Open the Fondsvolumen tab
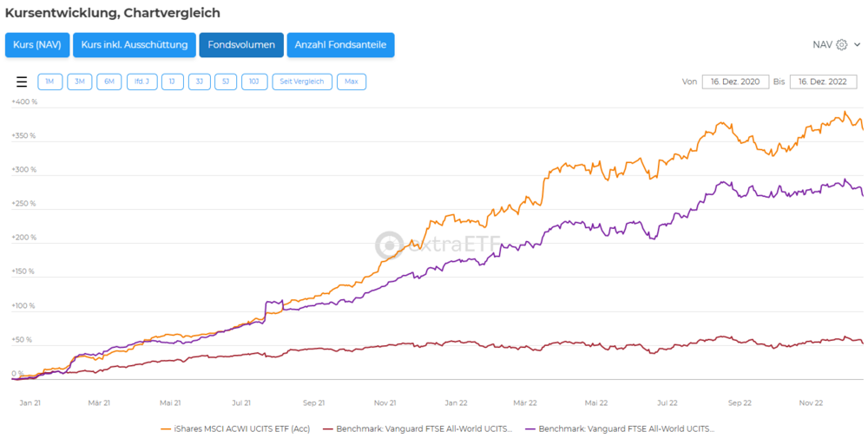 click(240, 45)
